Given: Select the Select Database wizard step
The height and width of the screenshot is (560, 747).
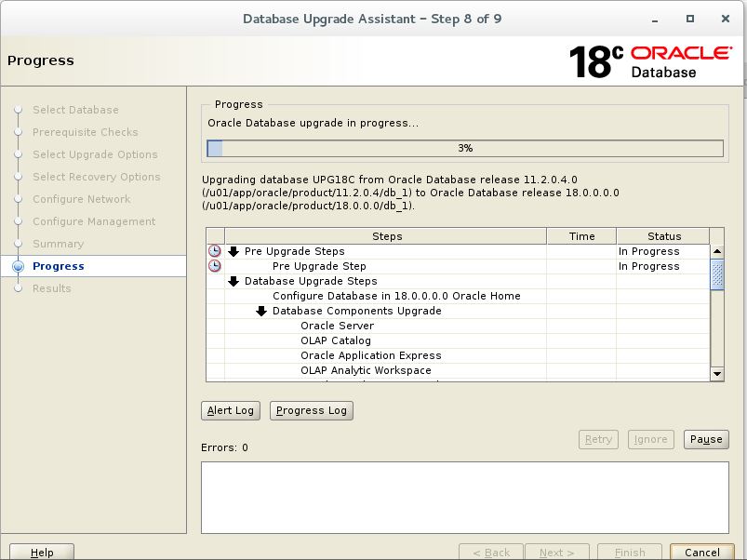Looking at the screenshot, I should 75,110.
